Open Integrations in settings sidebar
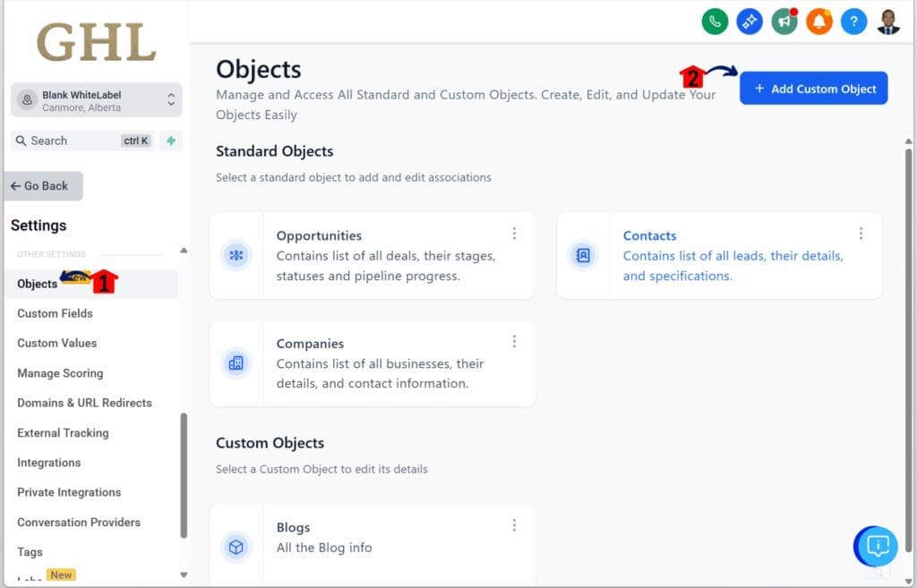The width and height of the screenshot is (917, 588). pyautogui.click(x=48, y=463)
